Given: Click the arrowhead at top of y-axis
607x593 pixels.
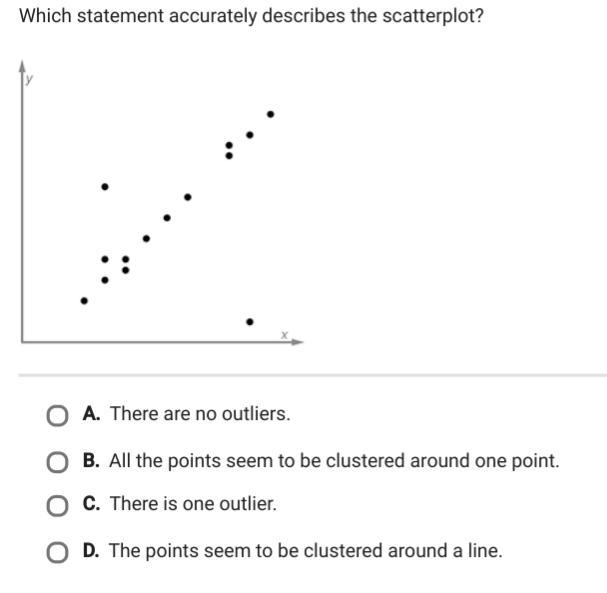Looking at the screenshot, I should tap(22, 66).
